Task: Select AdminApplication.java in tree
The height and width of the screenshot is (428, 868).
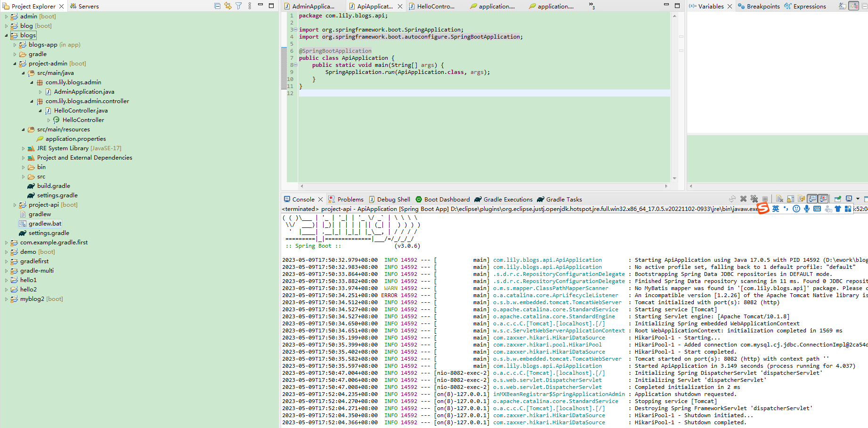Action: pos(84,92)
